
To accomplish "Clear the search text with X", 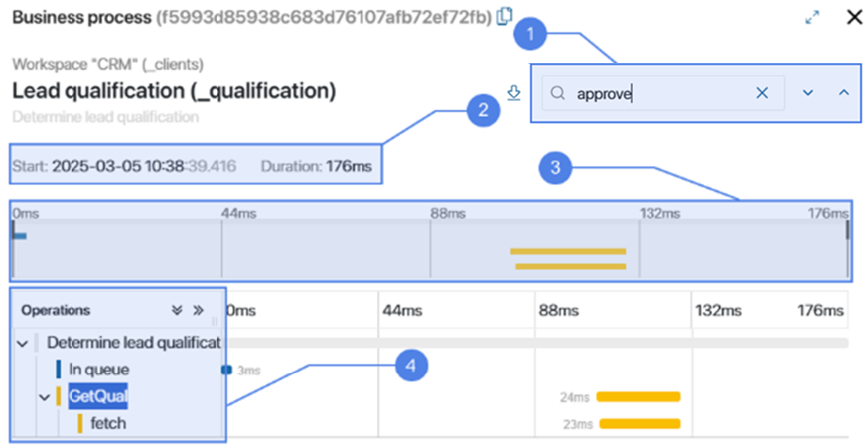I will coord(762,94).
